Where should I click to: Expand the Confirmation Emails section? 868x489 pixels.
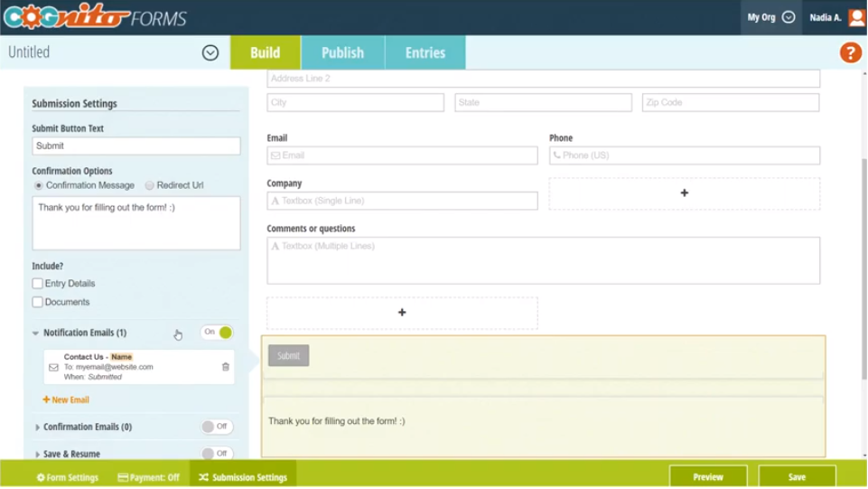(38, 428)
